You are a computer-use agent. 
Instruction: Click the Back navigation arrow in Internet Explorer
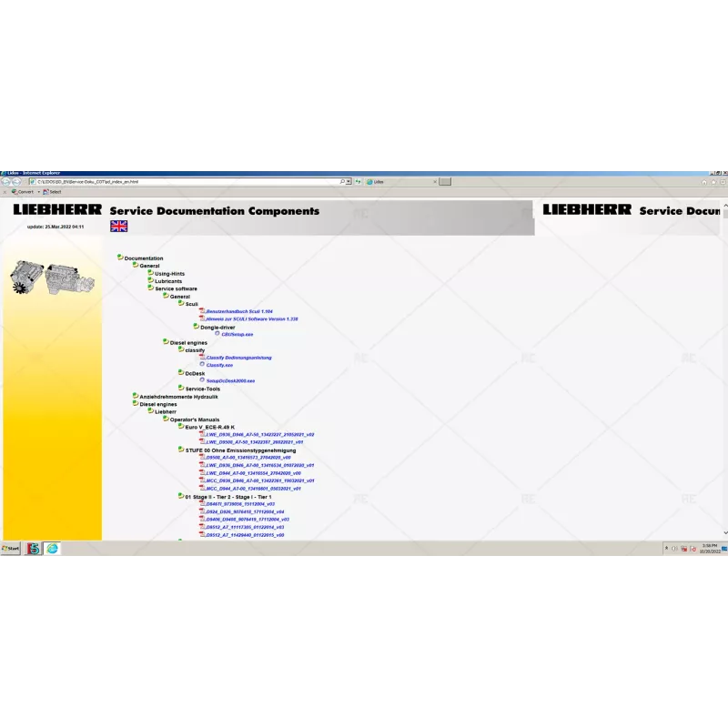coord(6,182)
